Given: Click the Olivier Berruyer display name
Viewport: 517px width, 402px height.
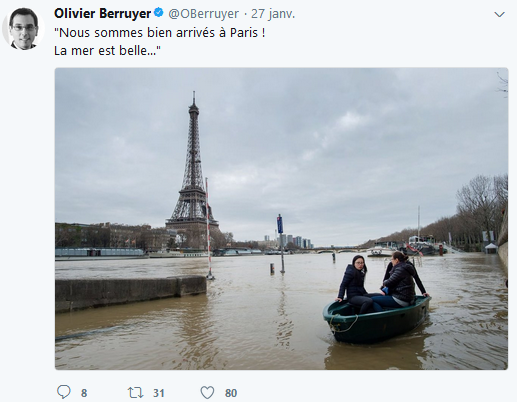Looking at the screenshot, I should click(102, 14).
